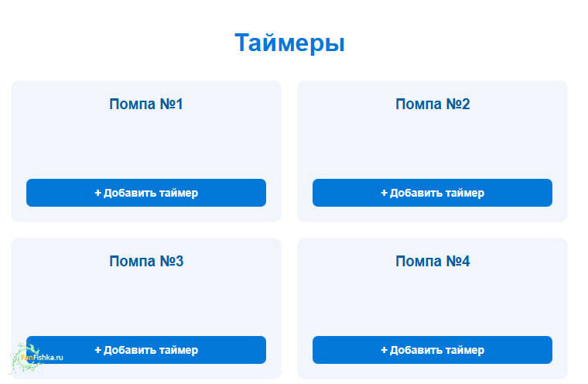Tap the plus symbol in Помпа №3 button
This screenshot has width=588, height=384.
98,350
